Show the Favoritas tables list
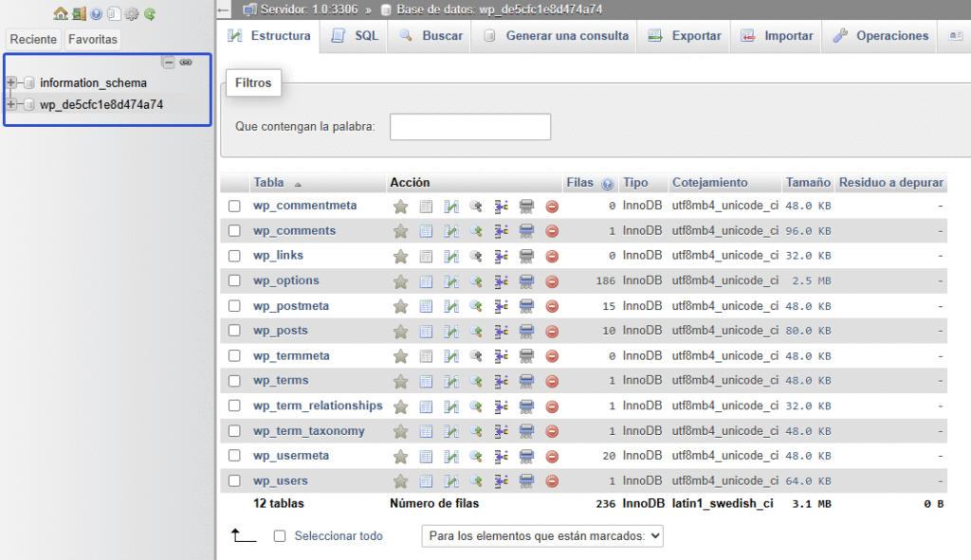 tap(93, 39)
